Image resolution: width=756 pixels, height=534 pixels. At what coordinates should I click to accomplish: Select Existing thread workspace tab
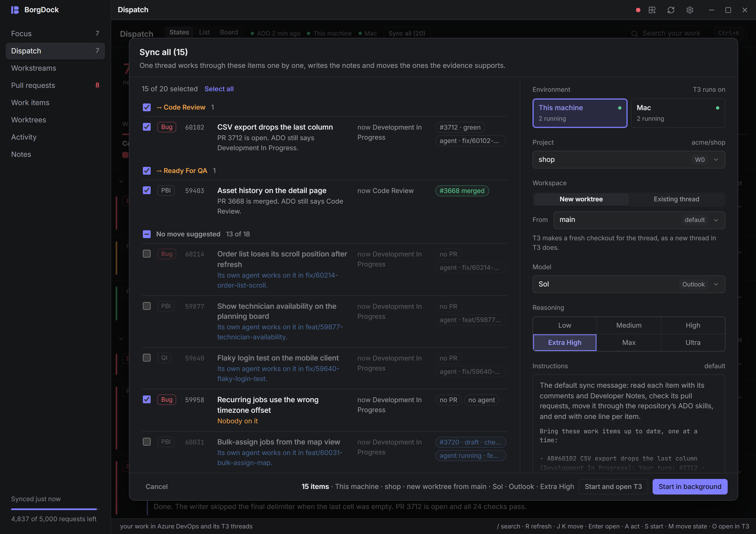click(x=676, y=199)
